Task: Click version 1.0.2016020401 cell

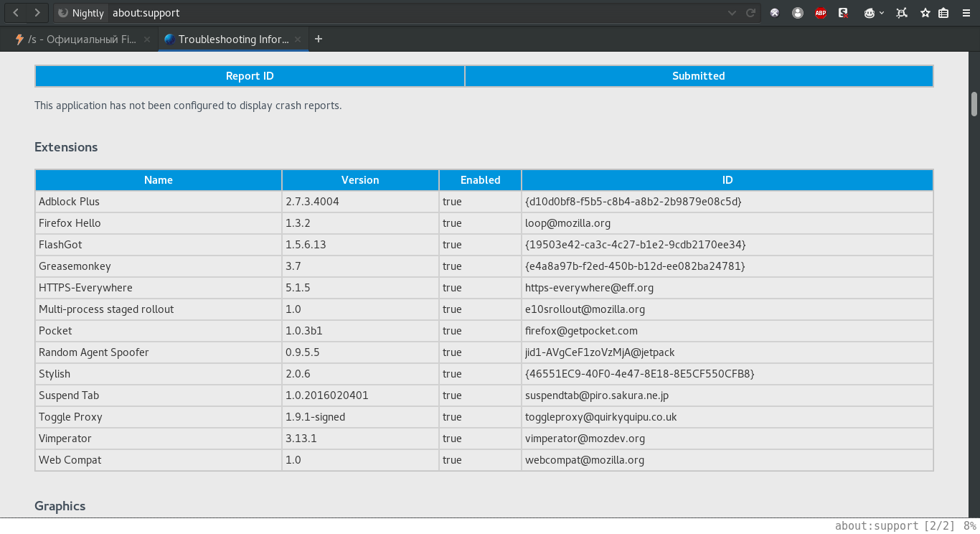Action: click(x=360, y=395)
